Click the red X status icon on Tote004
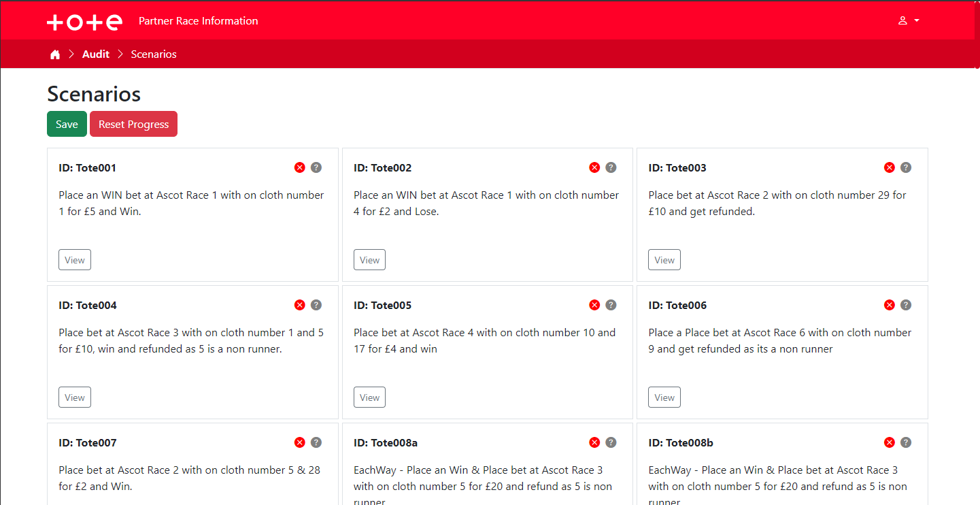Image resolution: width=980 pixels, height=505 pixels. pos(300,305)
